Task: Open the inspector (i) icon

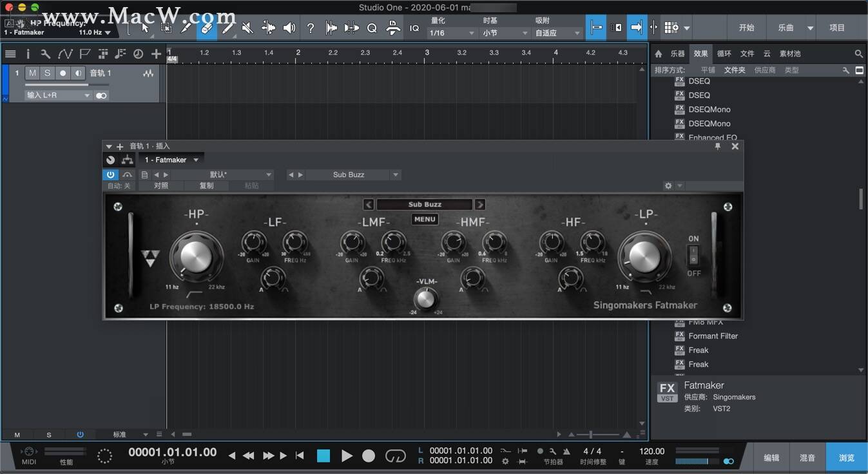Action: tap(28, 54)
